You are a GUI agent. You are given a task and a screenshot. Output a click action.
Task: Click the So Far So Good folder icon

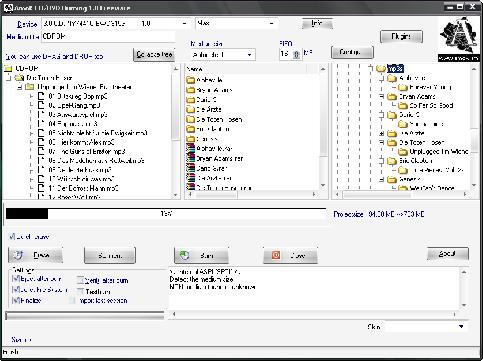coord(403,106)
